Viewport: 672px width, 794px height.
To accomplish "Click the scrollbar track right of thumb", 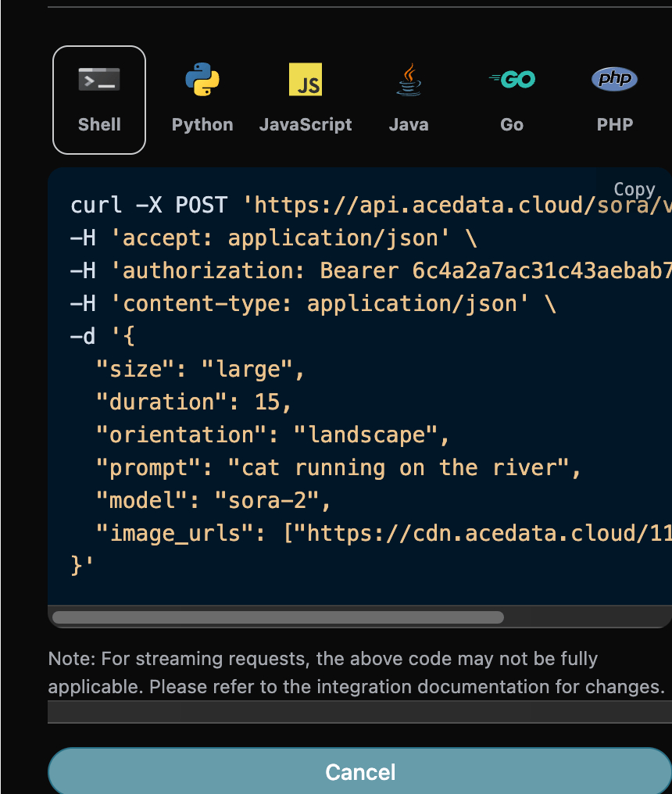I will pyautogui.click(x=586, y=617).
